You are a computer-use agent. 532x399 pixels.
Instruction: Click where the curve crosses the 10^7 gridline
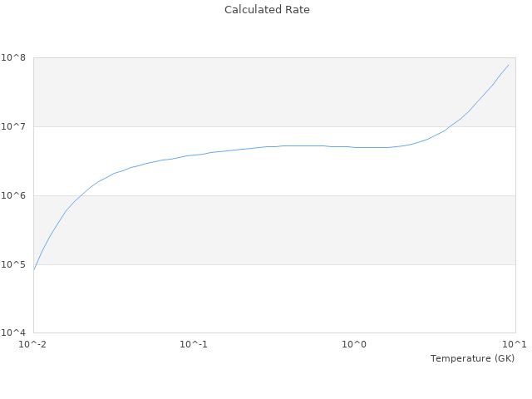(450, 126)
